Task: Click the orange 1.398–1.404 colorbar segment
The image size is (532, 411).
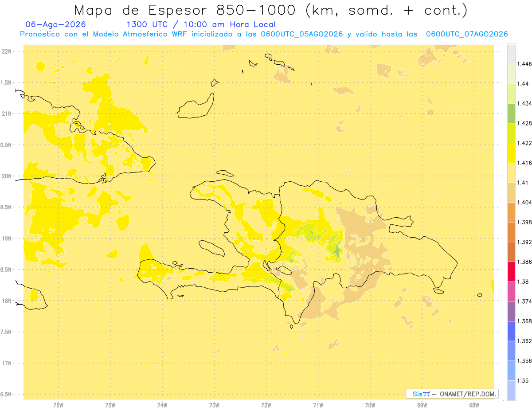Action: [511, 212]
